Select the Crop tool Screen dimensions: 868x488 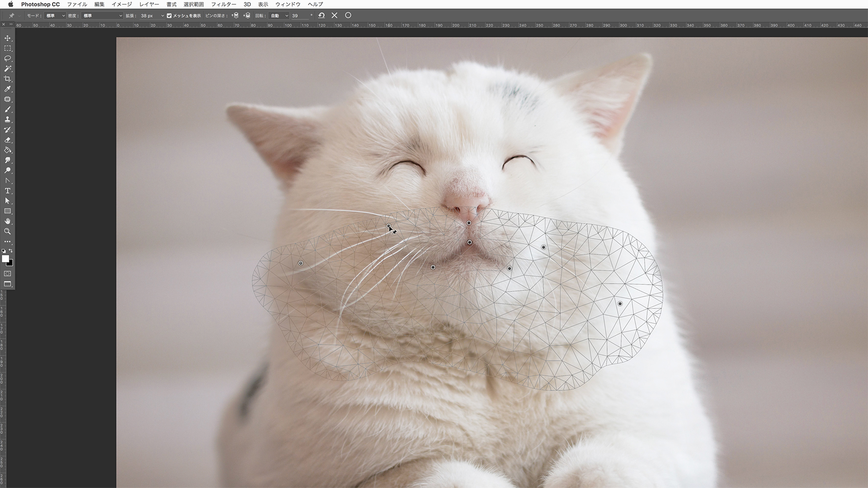coord(8,79)
